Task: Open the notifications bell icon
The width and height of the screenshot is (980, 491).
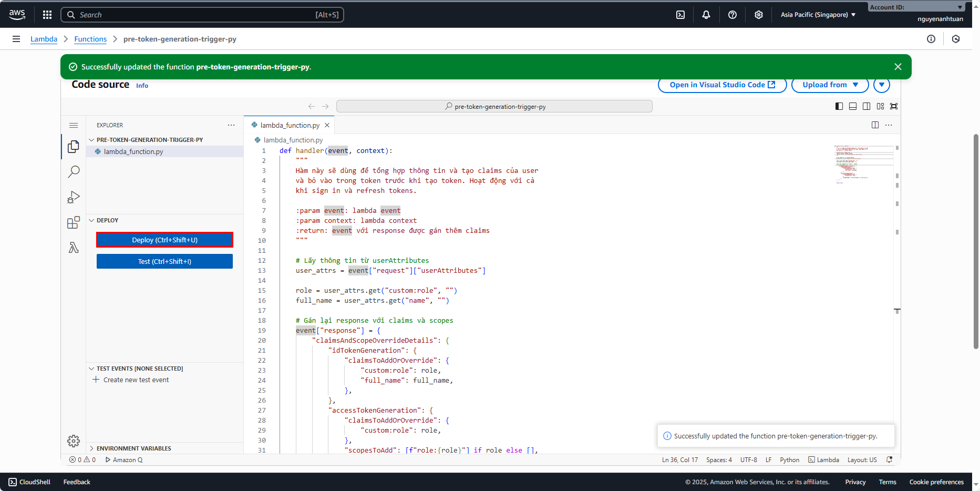Action: 706,15
